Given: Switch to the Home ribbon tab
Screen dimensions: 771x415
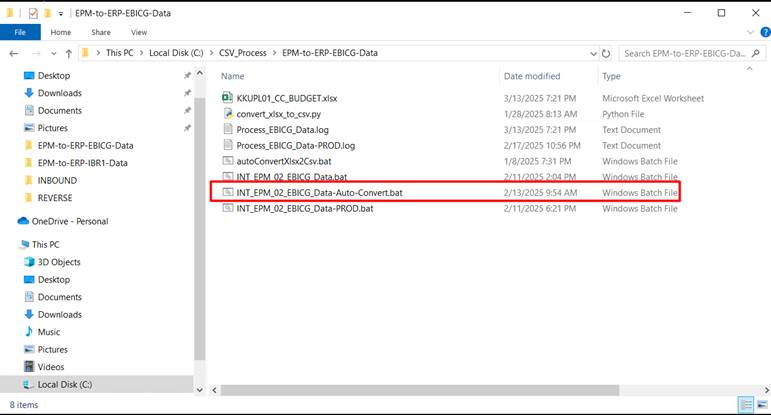Looking at the screenshot, I should point(60,32).
